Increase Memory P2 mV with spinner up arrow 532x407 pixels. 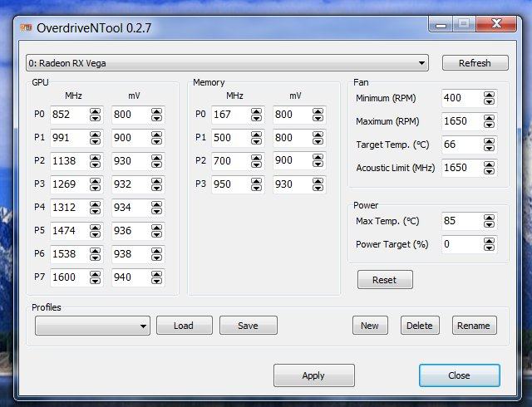318,158
